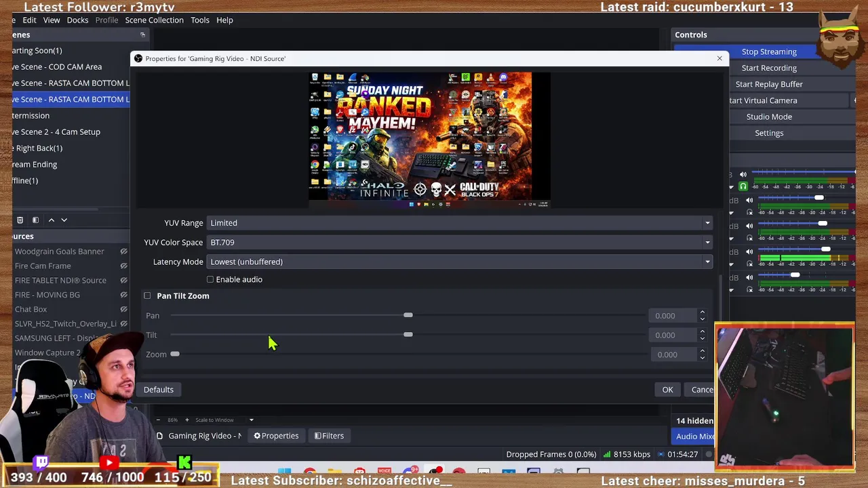Close the NDI Source properties dialog
Viewport: 868px width, 488px height.
719,58
